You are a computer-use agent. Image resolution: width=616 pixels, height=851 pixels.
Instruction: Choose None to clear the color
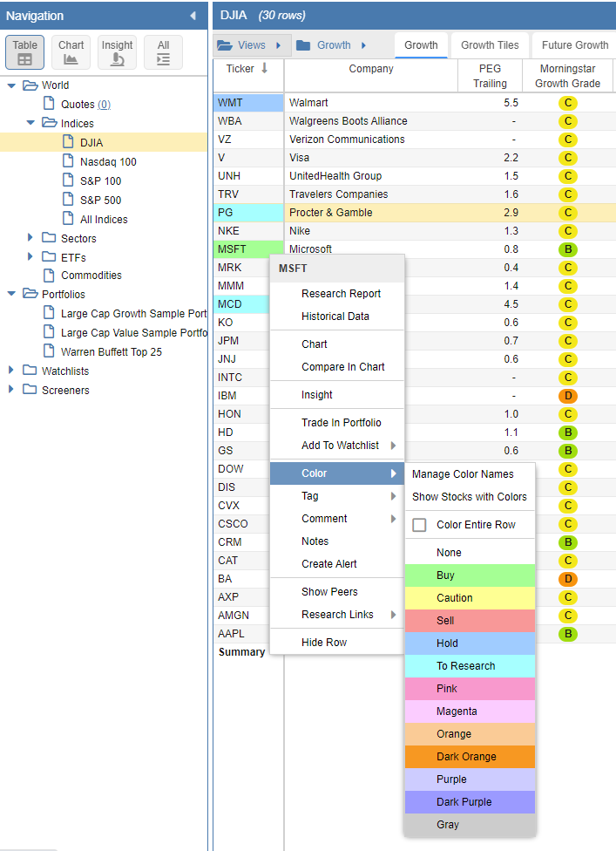(x=470, y=553)
